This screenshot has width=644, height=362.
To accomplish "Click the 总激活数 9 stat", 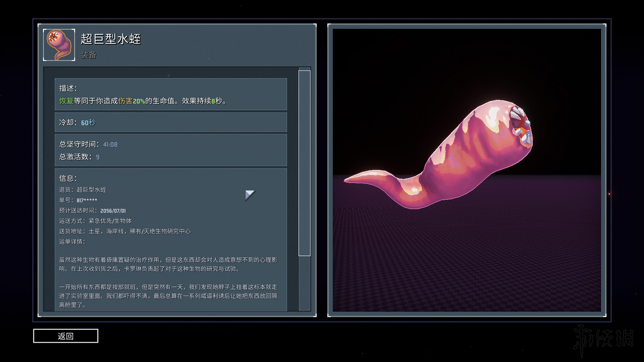I will point(79,157).
